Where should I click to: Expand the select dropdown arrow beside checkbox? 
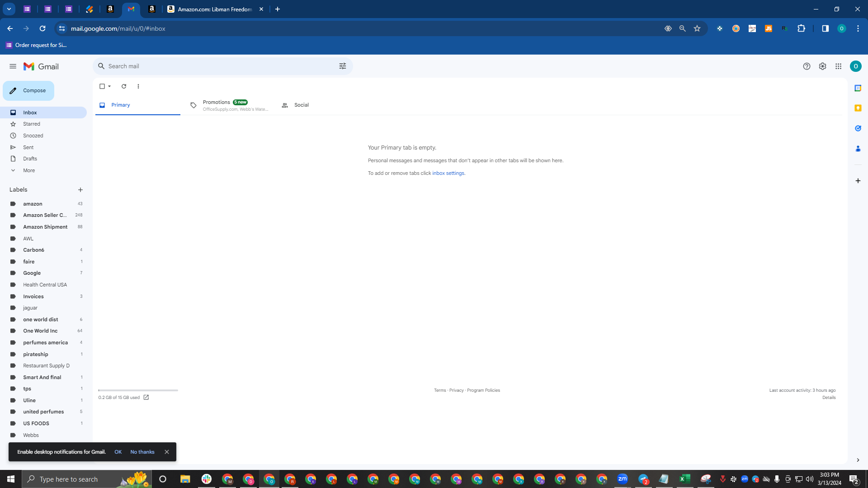109,86
